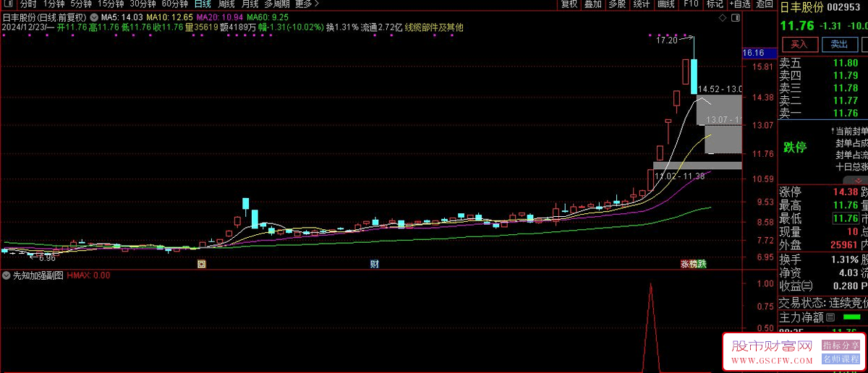
Task: Click the MA10: 12.65 label
Action: point(169,17)
